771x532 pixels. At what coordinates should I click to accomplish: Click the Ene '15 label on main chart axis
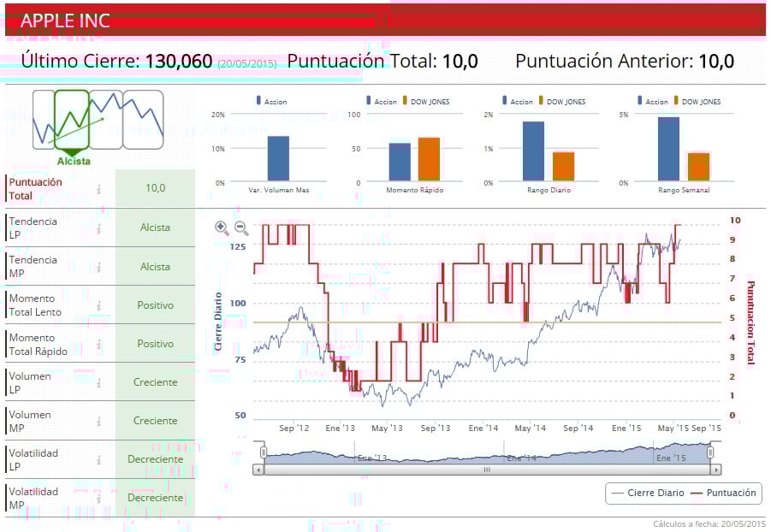(626, 429)
